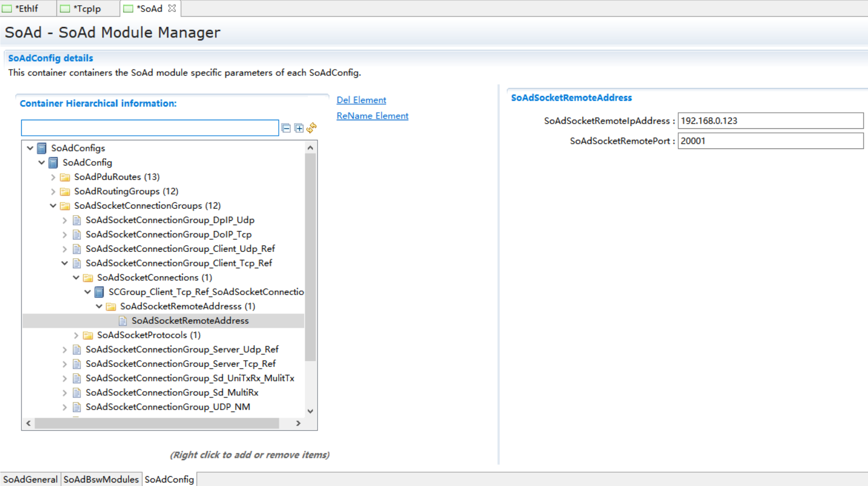868x486 pixels.
Task: Open the SoAdBswModules bottom tab
Action: 101,479
